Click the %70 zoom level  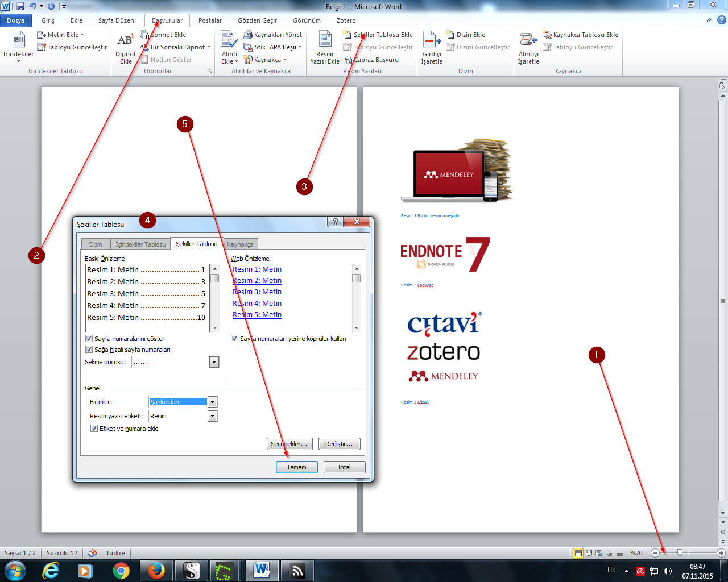tap(636, 553)
